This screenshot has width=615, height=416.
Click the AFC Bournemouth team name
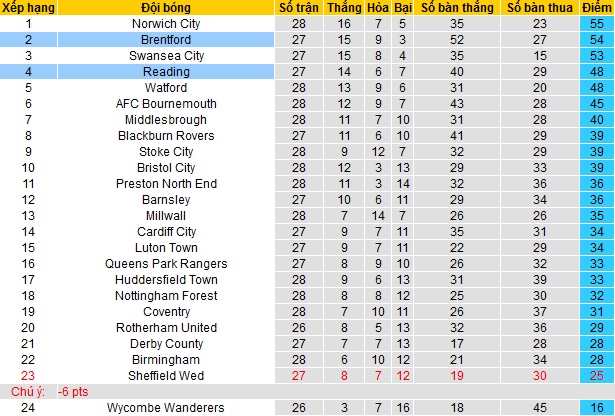166,104
